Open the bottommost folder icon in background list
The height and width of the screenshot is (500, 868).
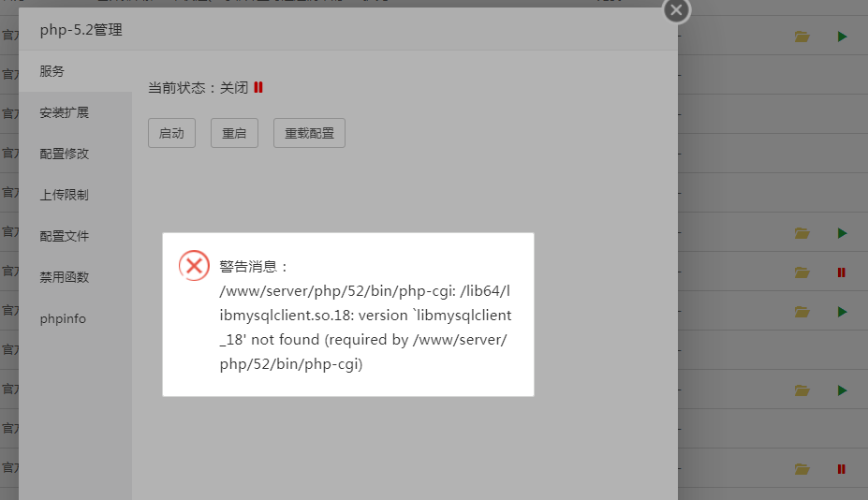coord(802,469)
